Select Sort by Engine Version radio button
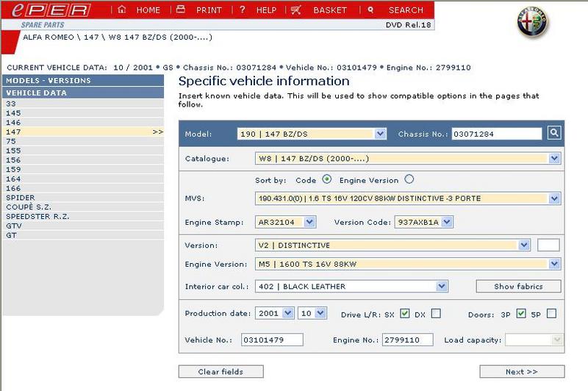The height and width of the screenshot is (391, 588). pyautogui.click(x=409, y=179)
